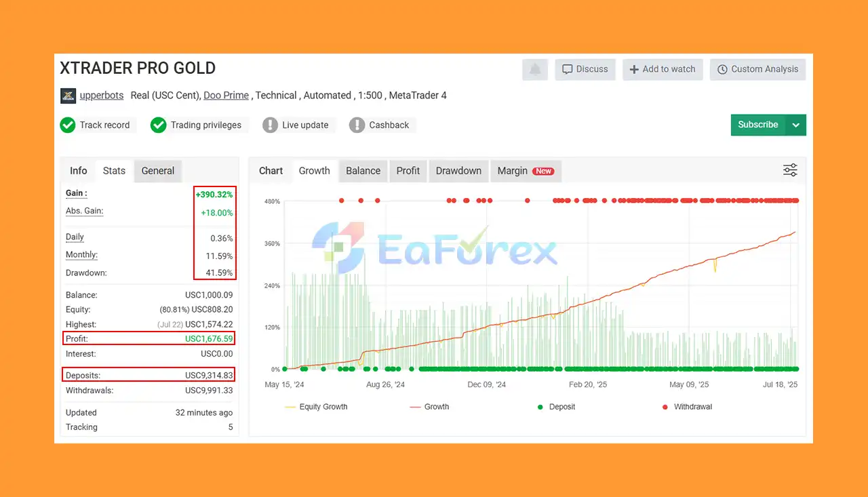868x497 pixels.
Task: Click the USC1,000.09 balance value
Action: (209, 296)
